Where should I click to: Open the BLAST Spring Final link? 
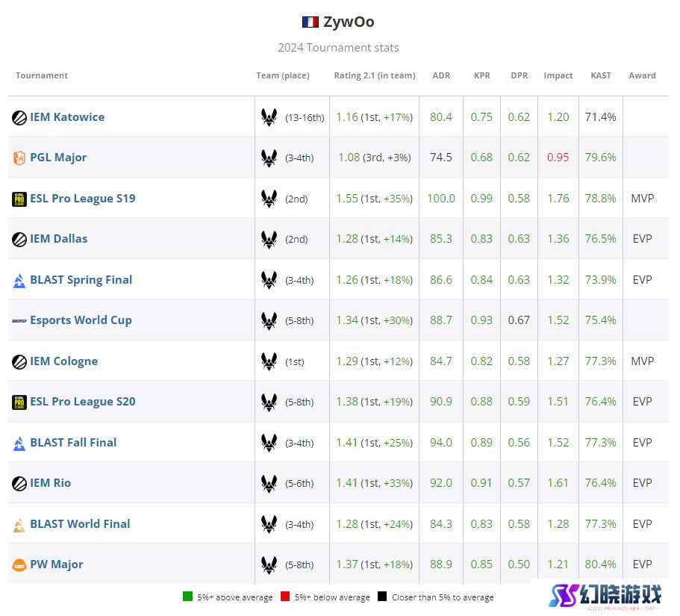point(81,280)
